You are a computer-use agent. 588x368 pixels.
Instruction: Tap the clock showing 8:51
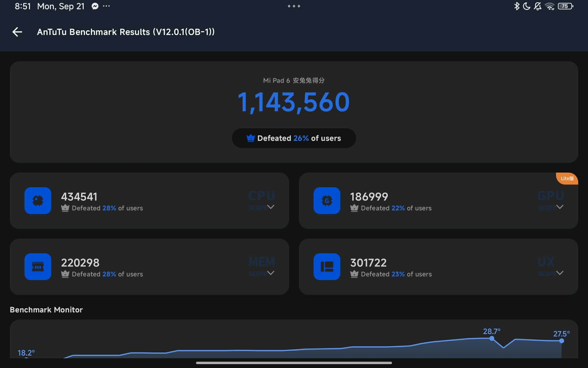click(23, 6)
